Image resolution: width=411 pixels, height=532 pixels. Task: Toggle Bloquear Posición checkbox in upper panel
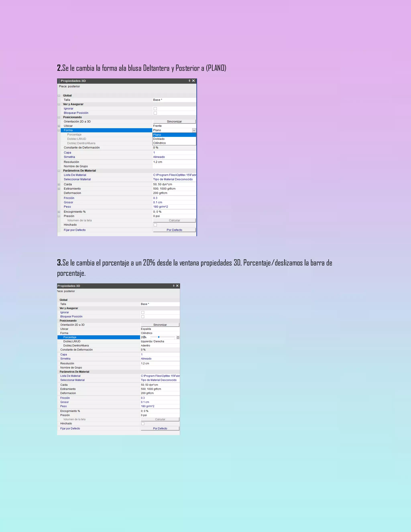tap(155, 113)
